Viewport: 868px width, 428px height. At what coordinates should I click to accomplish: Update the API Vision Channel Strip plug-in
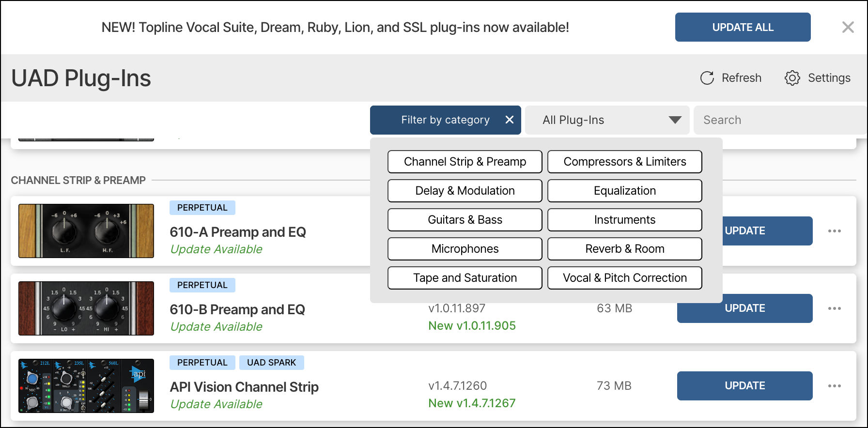(744, 386)
